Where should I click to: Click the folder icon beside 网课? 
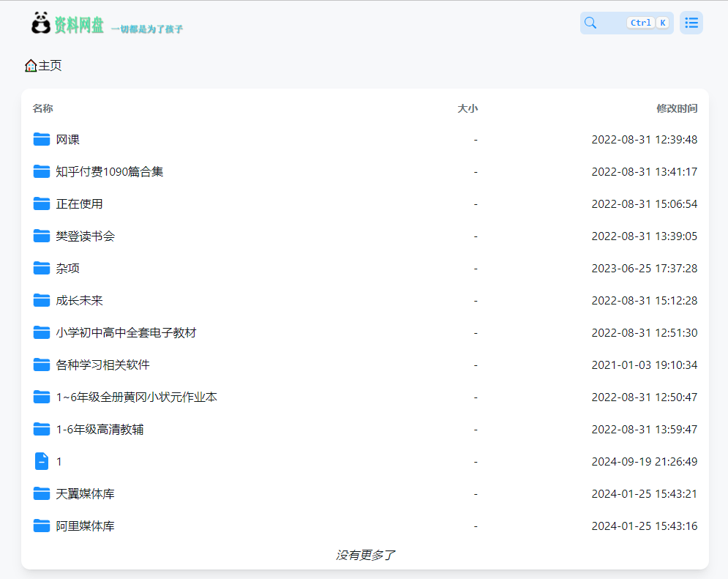click(x=42, y=139)
